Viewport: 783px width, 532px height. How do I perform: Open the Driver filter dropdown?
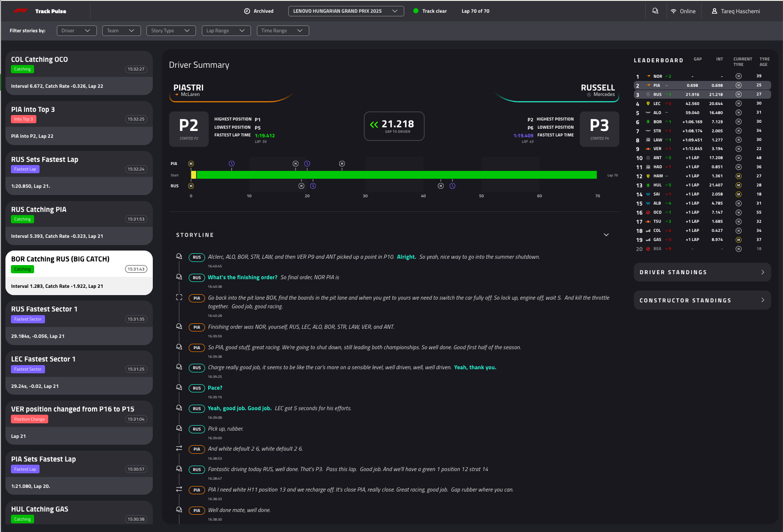click(x=76, y=30)
